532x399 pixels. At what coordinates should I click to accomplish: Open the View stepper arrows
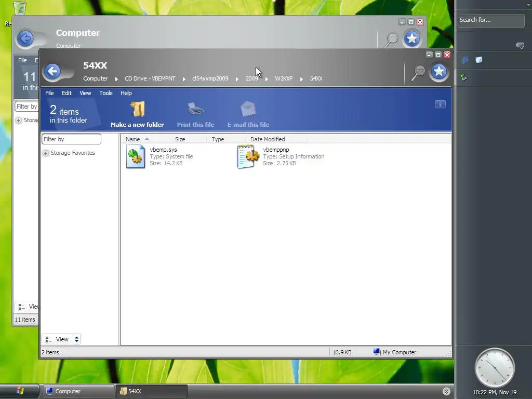pos(77,339)
